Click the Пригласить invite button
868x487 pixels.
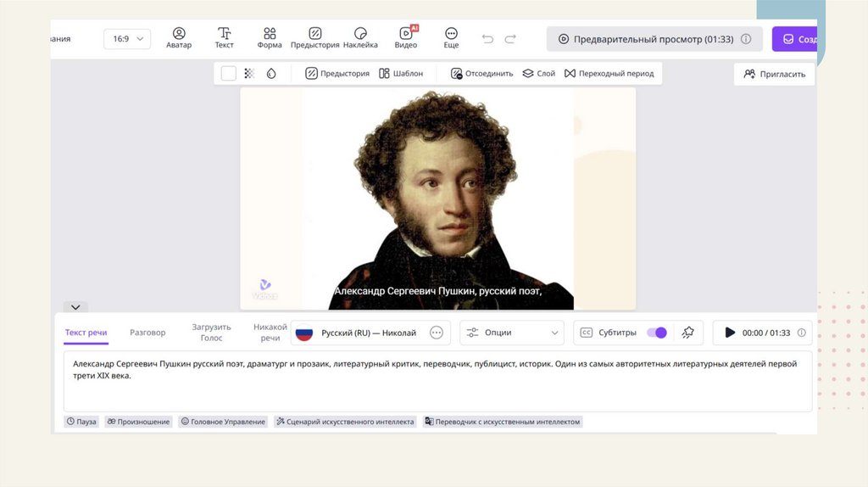click(x=774, y=74)
